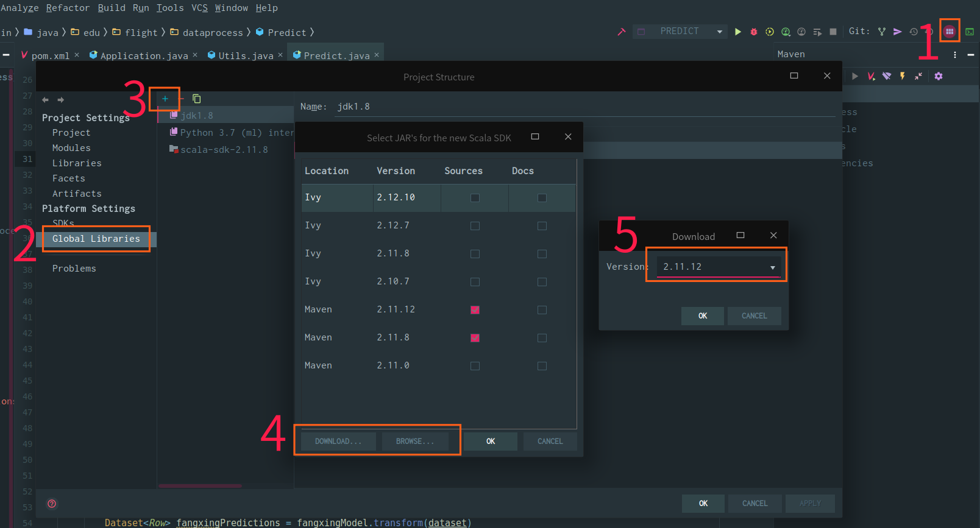Click the horizontal scrollbar under the library list
The height and width of the screenshot is (528, 980).
click(x=200, y=486)
